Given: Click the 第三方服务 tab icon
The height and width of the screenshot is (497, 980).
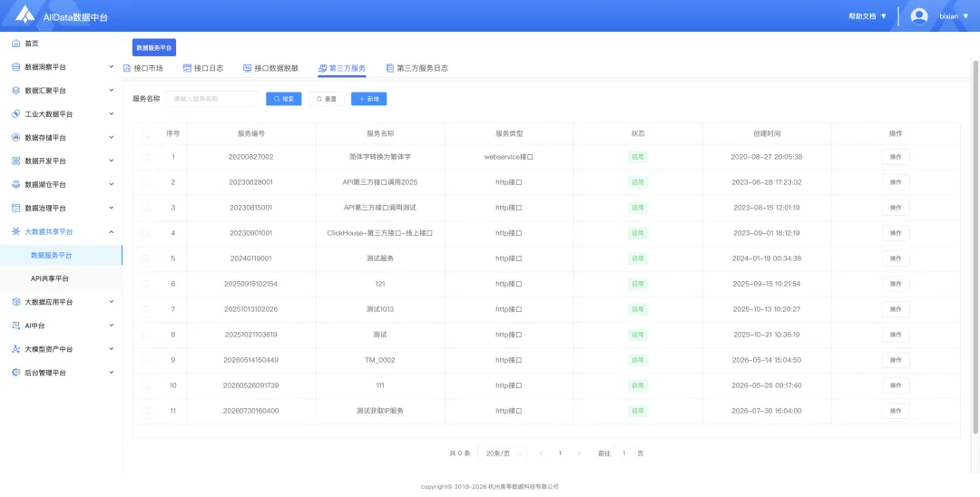Looking at the screenshot, I should [322, 68].
